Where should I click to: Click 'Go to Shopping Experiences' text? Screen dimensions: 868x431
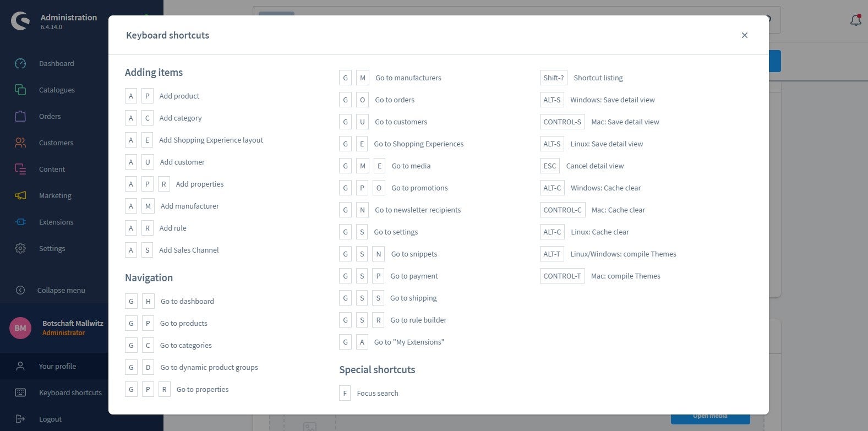click(x=419, y=144)
